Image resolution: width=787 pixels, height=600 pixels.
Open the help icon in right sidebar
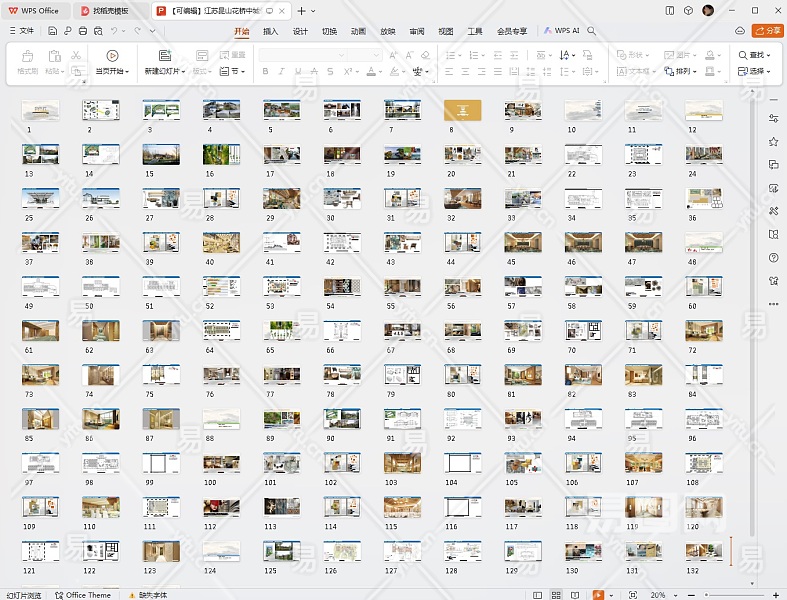773,257
